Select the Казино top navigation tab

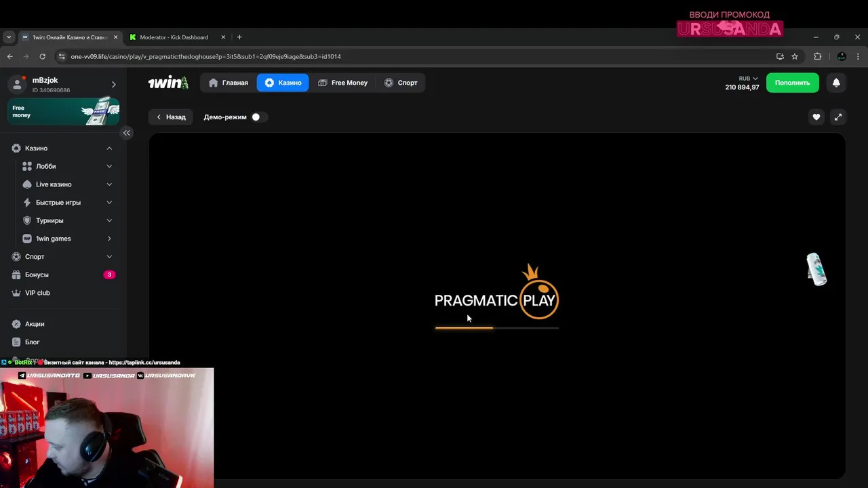click(x=283, y=83)
